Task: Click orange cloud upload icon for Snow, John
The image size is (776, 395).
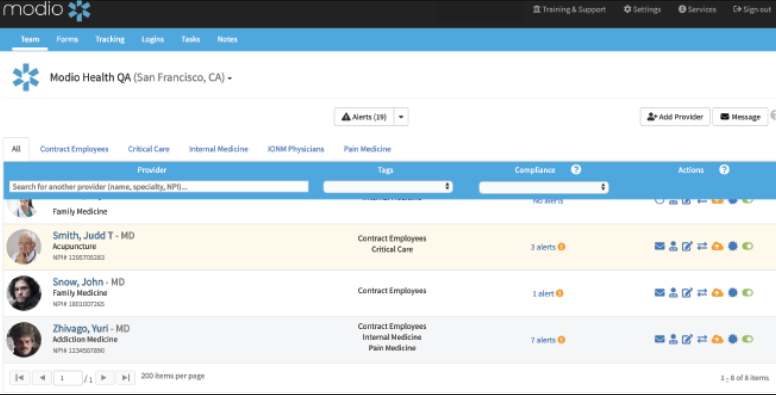Action: coord(717,293)
